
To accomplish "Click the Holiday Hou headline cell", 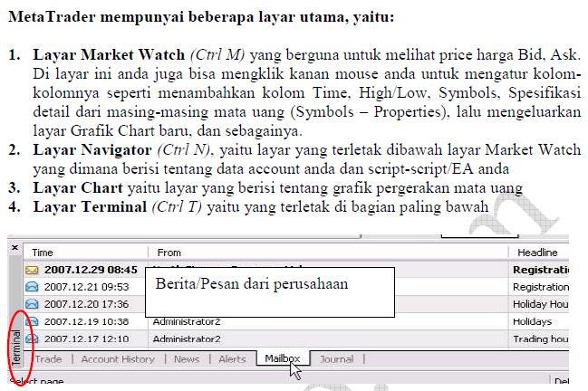I will 540,304.
